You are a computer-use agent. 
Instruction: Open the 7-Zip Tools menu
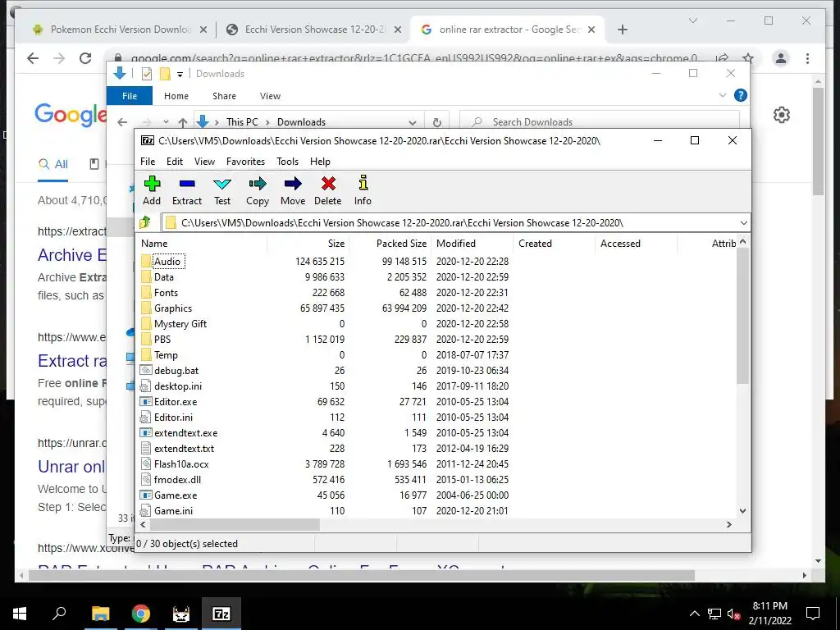pos(288,162)
